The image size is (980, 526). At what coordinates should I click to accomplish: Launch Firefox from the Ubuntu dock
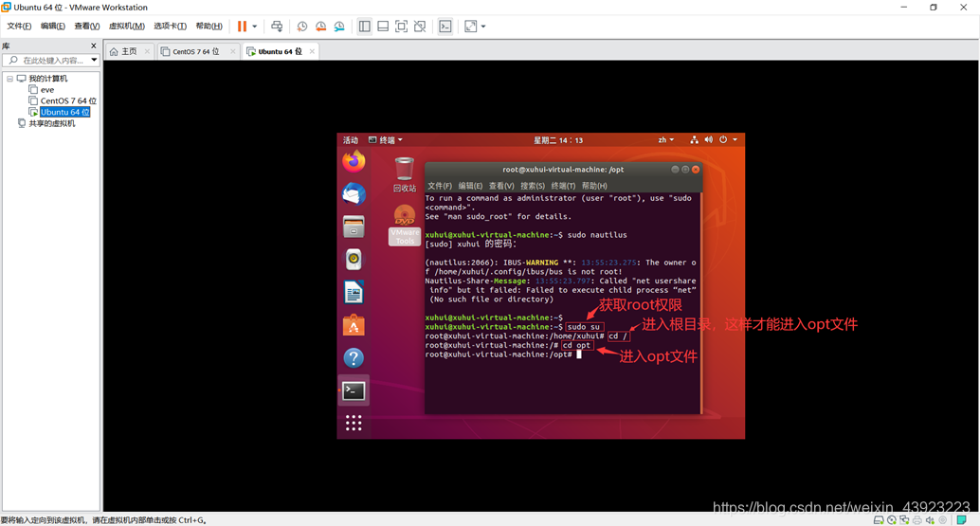pos(354,161)
